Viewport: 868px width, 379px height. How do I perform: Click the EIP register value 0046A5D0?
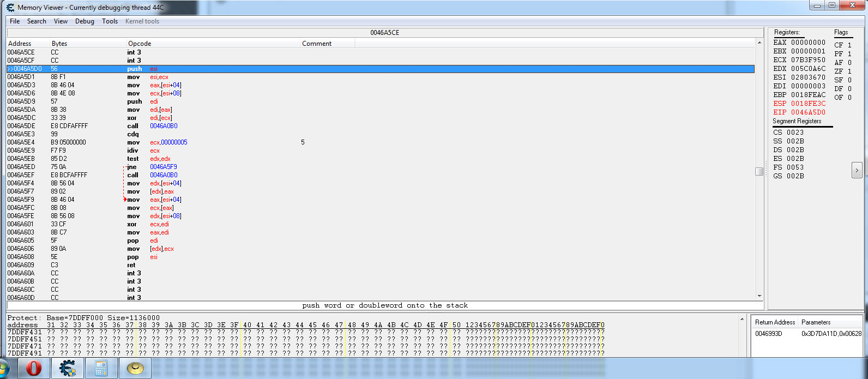[x=808, y=112]
